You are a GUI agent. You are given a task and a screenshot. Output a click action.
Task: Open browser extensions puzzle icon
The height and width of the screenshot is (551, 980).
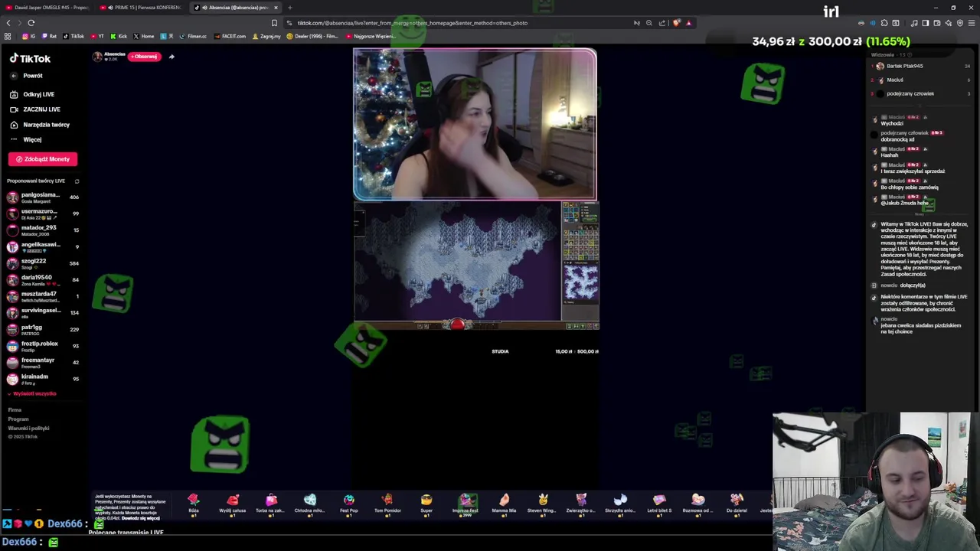tap(884, 23)
